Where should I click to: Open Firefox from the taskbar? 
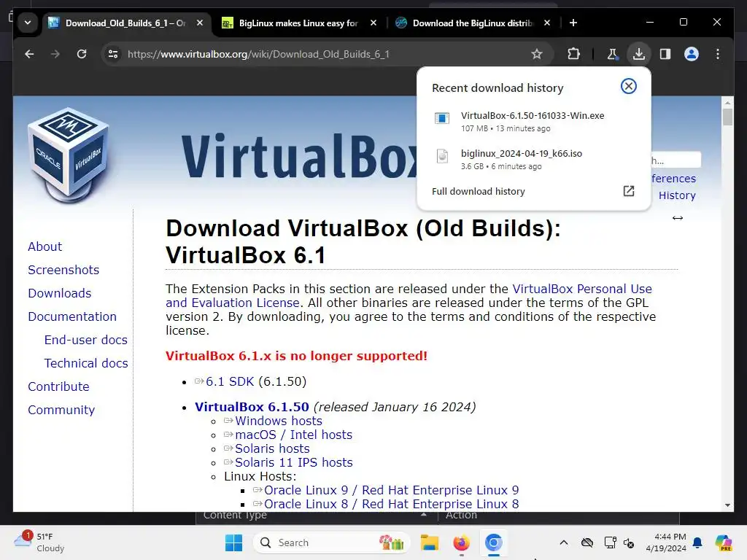click(461, 542)
